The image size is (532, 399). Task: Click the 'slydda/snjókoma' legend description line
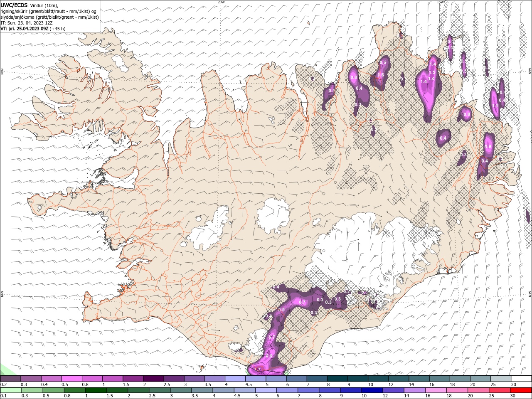tap(49, 17)
